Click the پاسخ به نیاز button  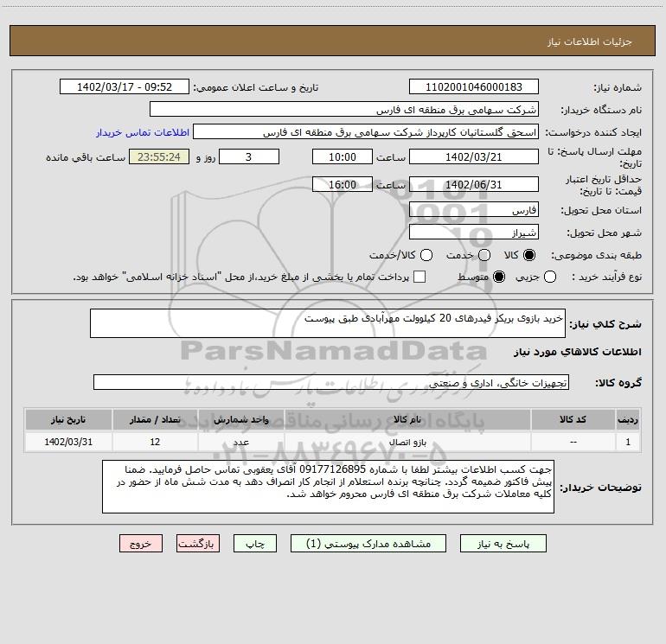[x=503, y=544]
